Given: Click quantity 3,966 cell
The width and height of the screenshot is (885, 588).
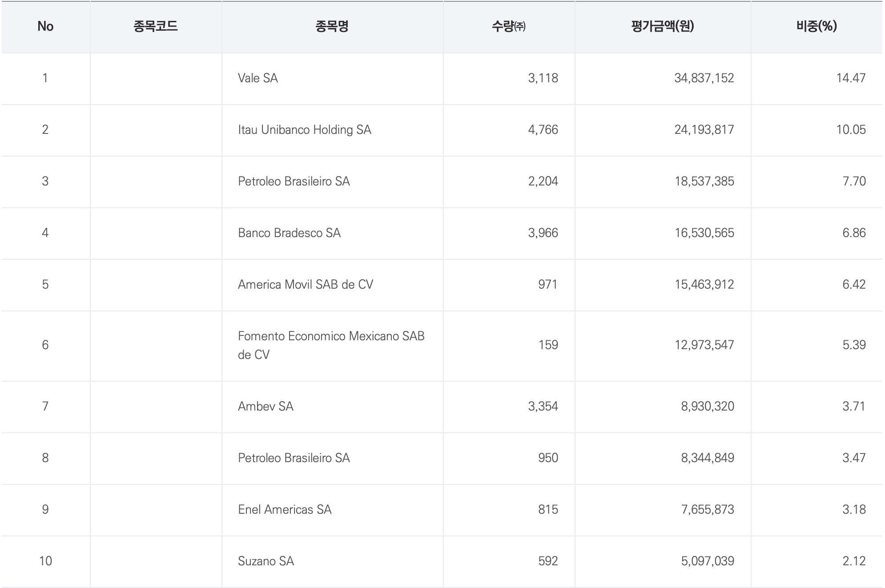Looking at the screenshot, I should point(543,233).
